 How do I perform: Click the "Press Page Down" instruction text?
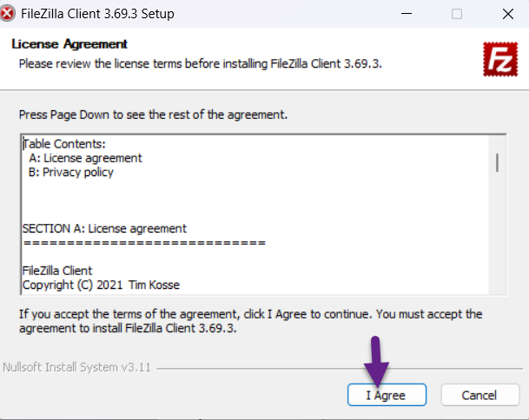(153, 115)
